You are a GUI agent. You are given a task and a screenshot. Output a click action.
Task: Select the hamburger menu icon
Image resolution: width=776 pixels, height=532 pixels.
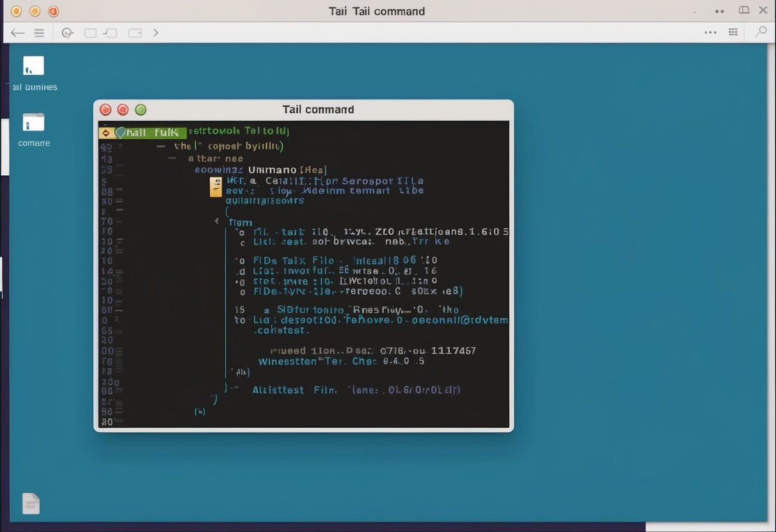pyautogui.click(x=39, y=32)
